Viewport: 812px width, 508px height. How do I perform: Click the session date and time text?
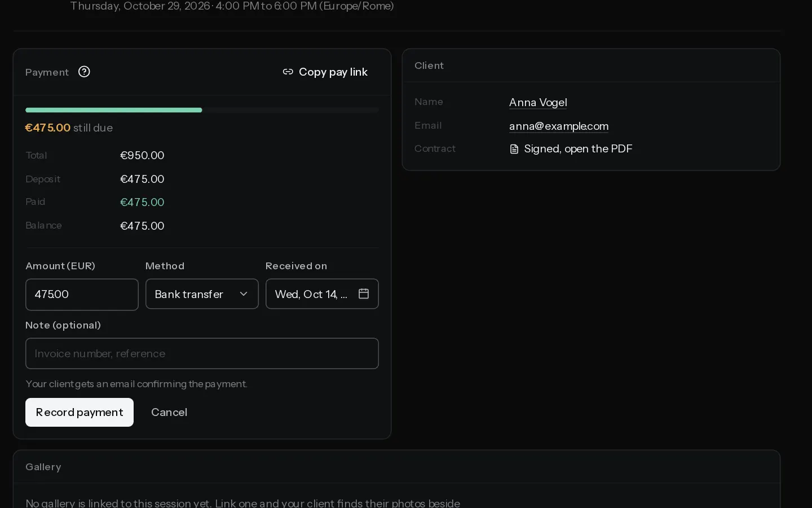click(x=232, y=6)
